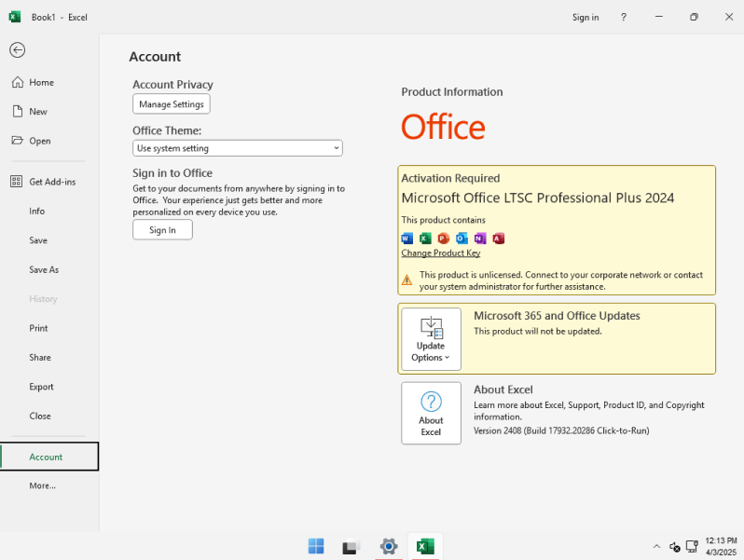Image resolution: width=744 pixels, height=560 pixels.
Task: Open the Office Theme dropdown
Action: click(237, 148)
